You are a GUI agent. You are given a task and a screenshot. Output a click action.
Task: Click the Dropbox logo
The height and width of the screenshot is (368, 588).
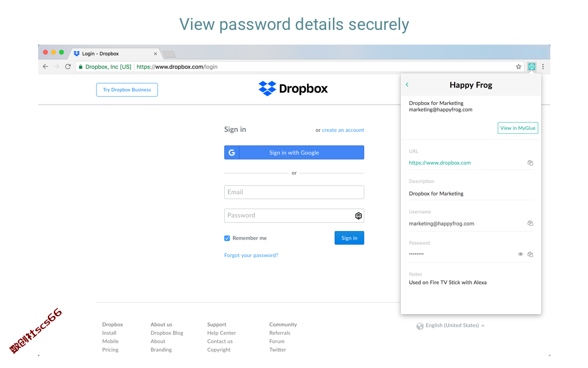(293, 88)
